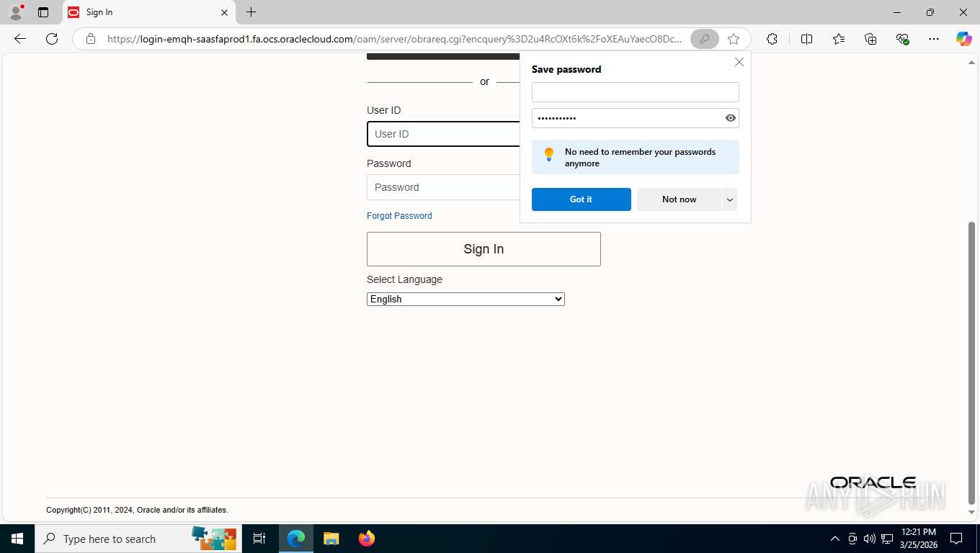
Task: Open File Explorer from the taskbar
Action: [x=331, y=539]
